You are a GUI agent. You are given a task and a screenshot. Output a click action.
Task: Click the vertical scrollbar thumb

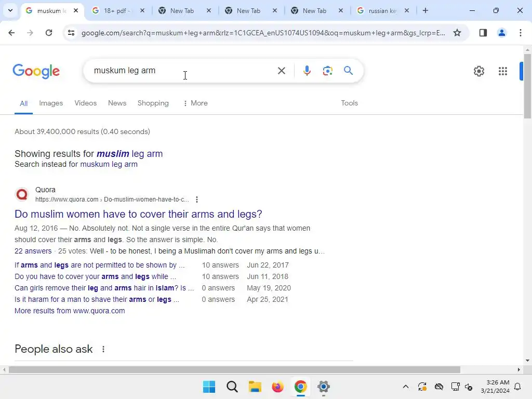pyautogui.click(x=527, y=86)
